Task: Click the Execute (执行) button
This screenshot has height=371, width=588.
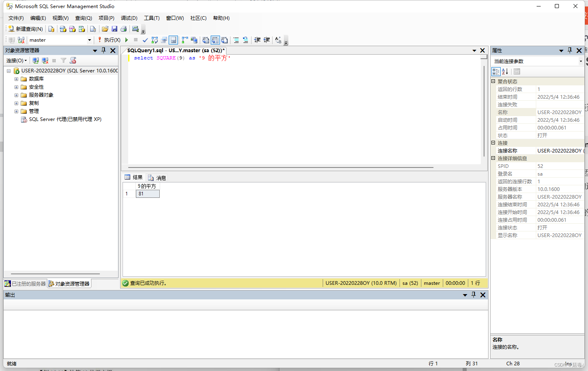Action: [x=109, y=40]
